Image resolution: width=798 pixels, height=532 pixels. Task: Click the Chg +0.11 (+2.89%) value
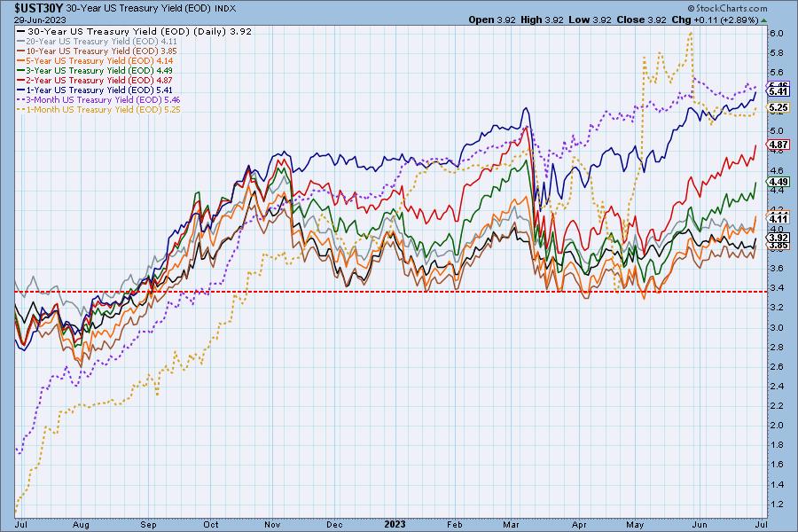click(715, 20)
